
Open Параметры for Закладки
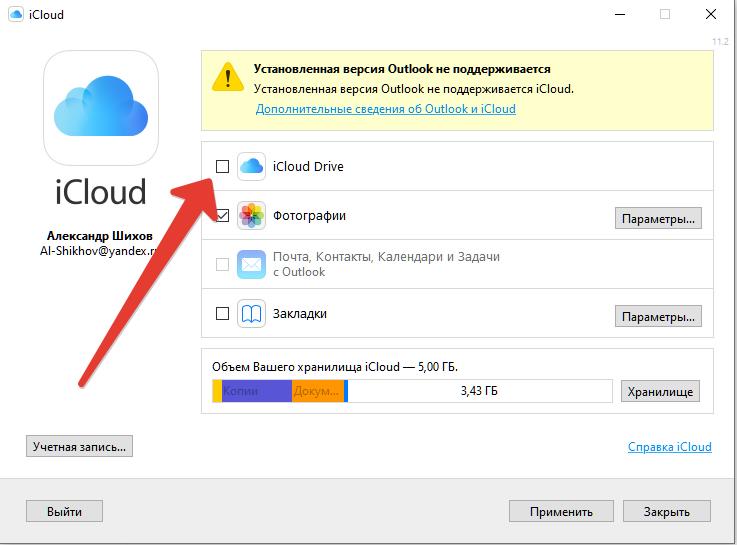(658, 316)
